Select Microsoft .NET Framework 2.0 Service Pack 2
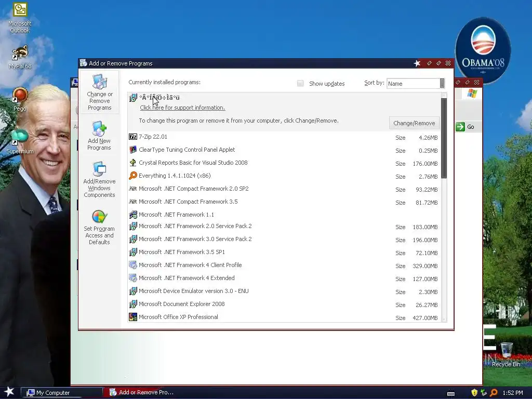The width and height of the screenshot is (532, 399). pos(284,227)
